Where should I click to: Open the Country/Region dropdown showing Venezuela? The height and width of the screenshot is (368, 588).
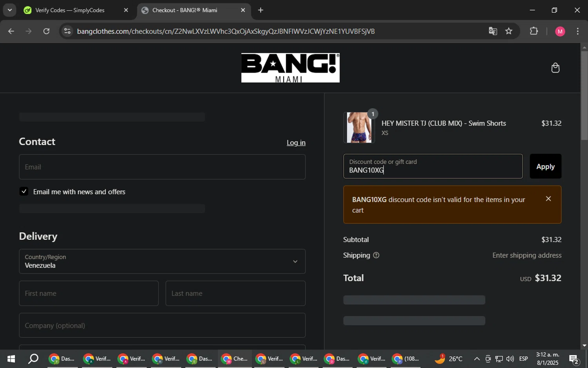click(162, 261)
